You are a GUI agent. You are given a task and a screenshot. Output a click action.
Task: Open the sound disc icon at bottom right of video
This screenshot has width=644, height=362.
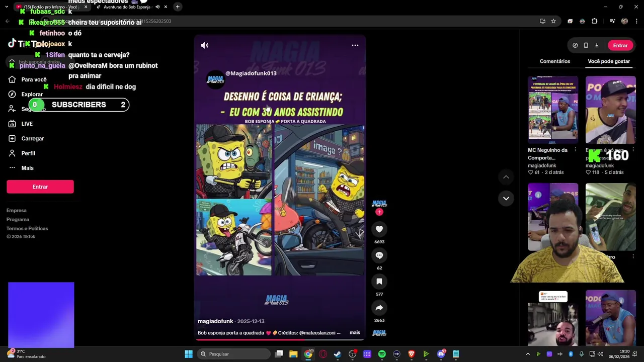click(379, 333)
